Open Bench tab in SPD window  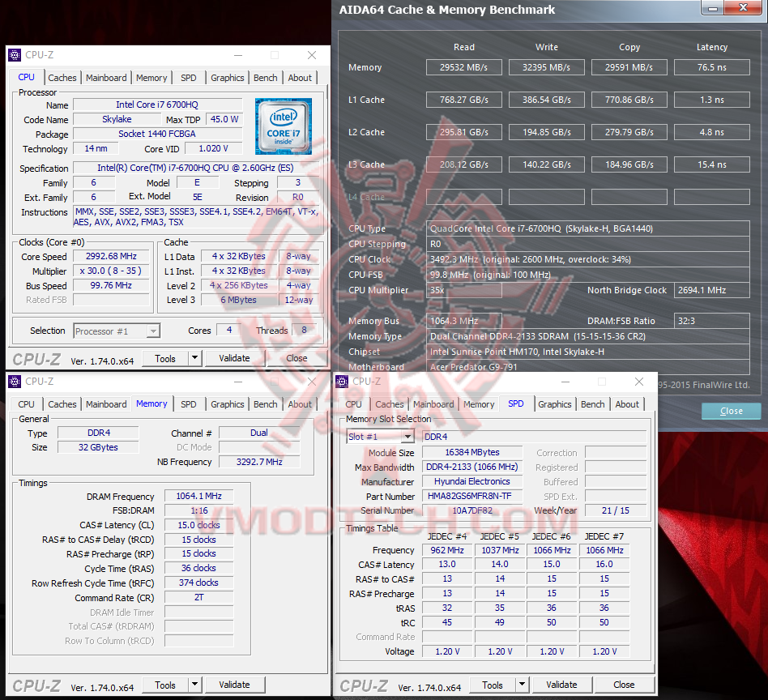593,404
